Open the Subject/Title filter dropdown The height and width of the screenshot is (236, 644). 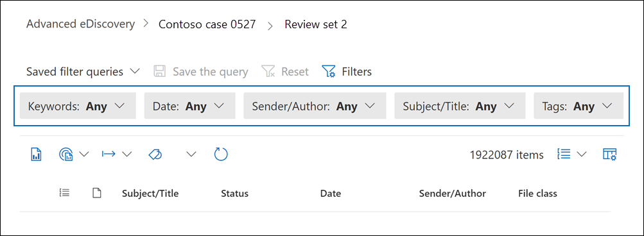pos(460,106)
